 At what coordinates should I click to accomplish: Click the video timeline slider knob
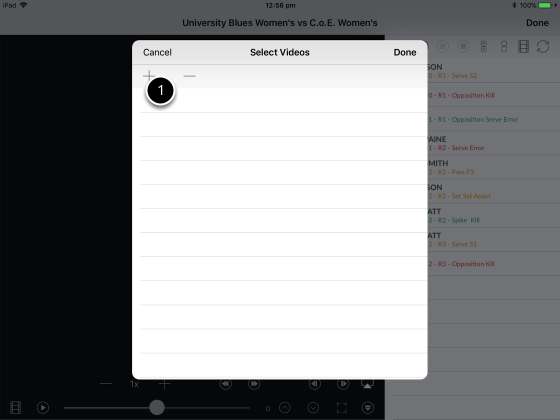[x=156, y=408]
